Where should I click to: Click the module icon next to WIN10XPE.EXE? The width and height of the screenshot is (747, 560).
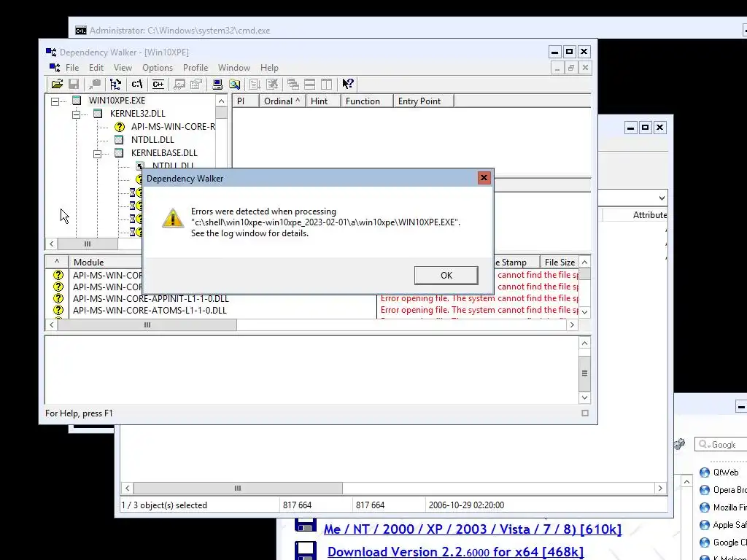click(76, 100)
